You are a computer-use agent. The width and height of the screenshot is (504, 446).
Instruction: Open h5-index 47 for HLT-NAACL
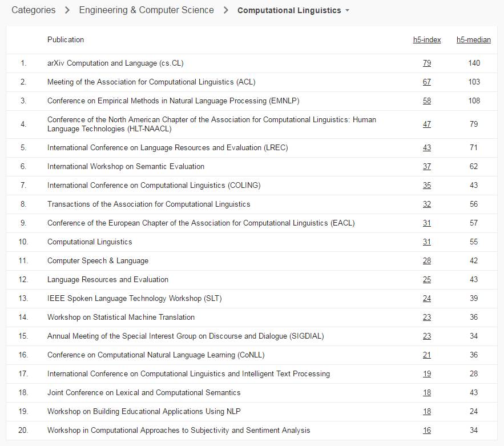click(427, 124)
